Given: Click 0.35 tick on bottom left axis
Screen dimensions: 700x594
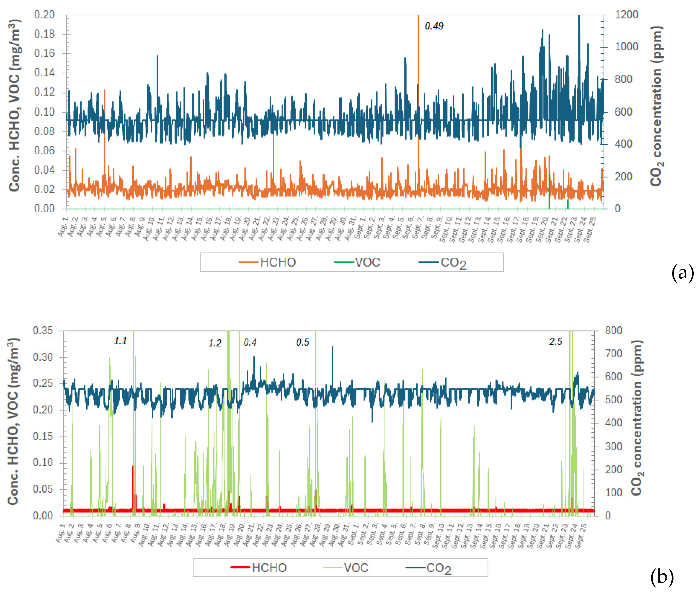Looking at the screenshot, I should (x=43, y=330).
